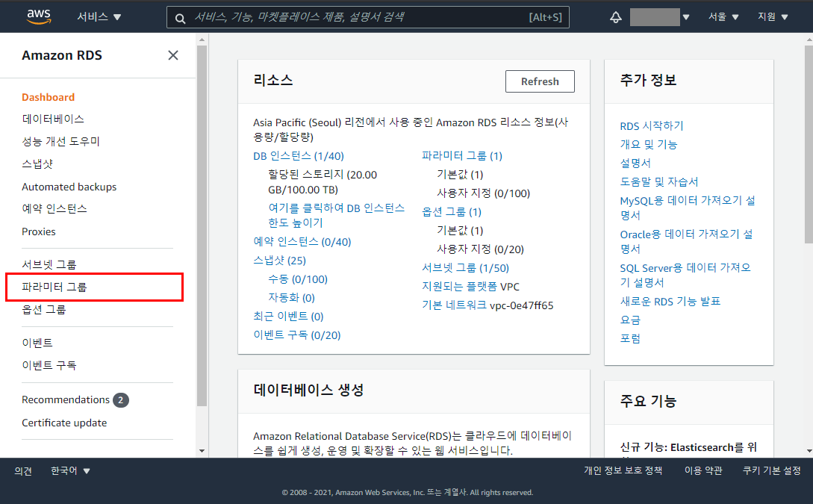Image resolution: width=813 pixels, height=504 pixels.
Task: Open the 한국어 language selector
Action: (x=70, y=470)
